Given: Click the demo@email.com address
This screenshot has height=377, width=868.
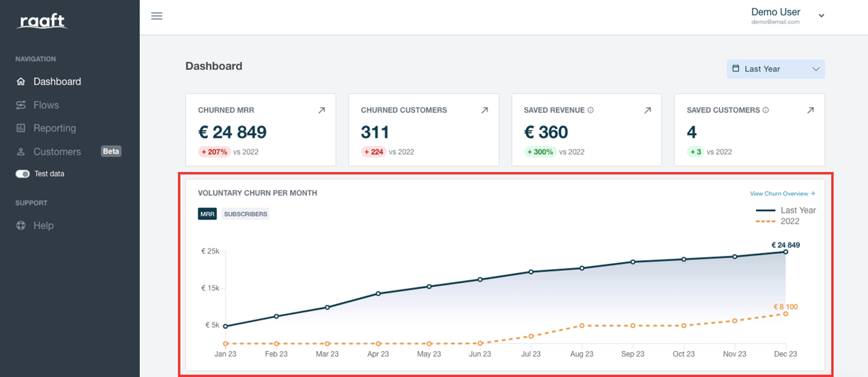Looking at the screenshot, I should 775,22.
